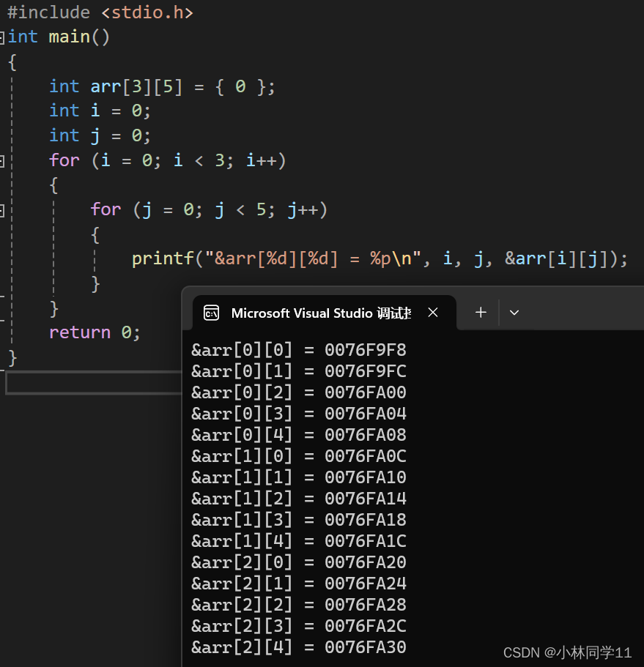Close the Microsoft Visual Studio debug console tab
Screen dimensions: 644x667
pyautogui.click(x=433, y=313)
